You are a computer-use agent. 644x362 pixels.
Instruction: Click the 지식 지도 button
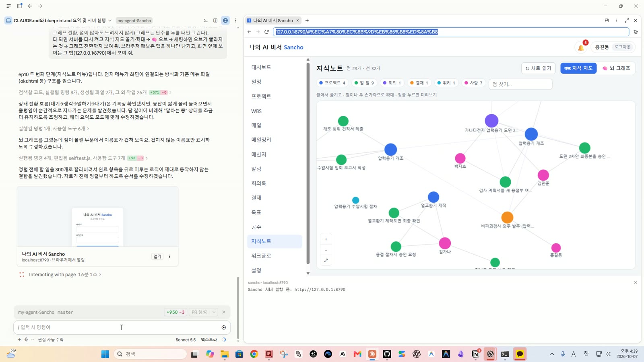[x=578, y=68]
